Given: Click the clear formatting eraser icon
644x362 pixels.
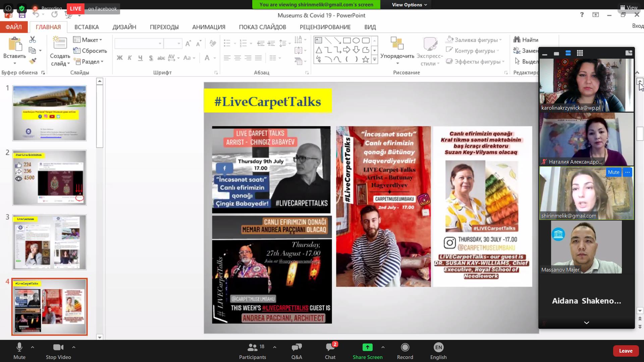Looking at the screenshot, I should pos(213,43).
